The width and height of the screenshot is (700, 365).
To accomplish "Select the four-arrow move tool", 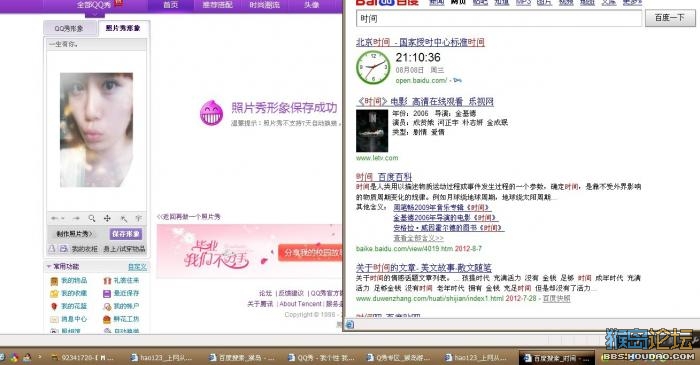I will (107, 218).
